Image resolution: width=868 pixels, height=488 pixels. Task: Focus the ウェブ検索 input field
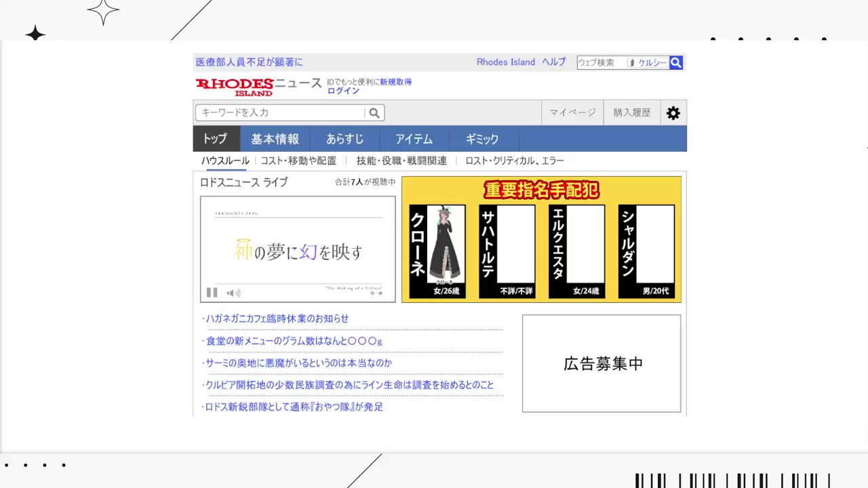coord(602,62)
